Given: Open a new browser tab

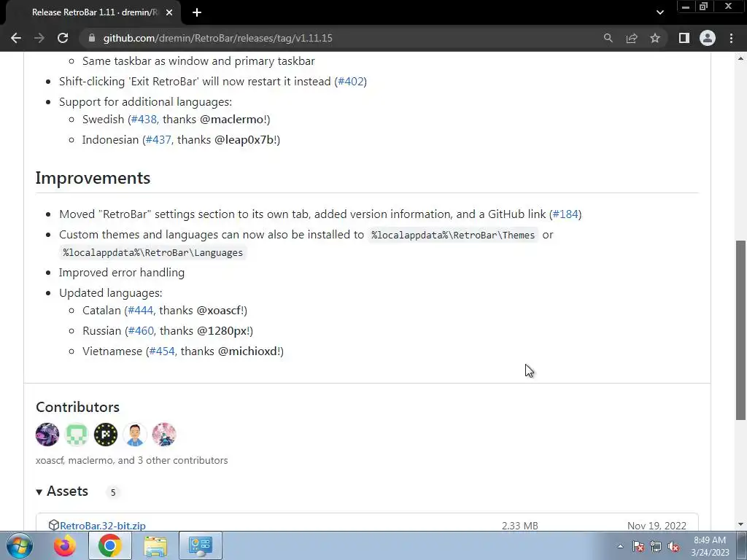Looking at the screenshot, I should coord(197,12).
